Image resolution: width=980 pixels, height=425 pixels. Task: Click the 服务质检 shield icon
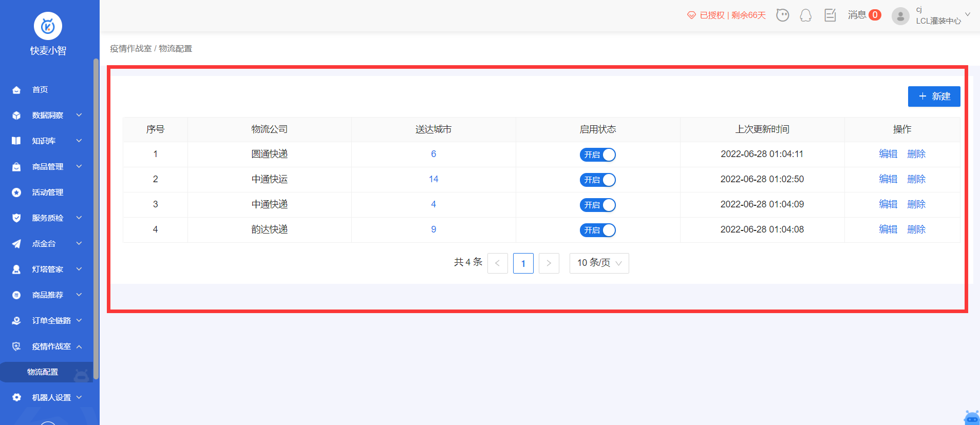16,218
